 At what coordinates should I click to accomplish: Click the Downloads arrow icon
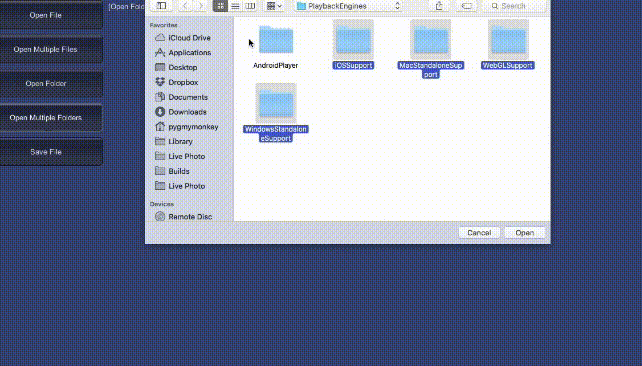(160, 112)
